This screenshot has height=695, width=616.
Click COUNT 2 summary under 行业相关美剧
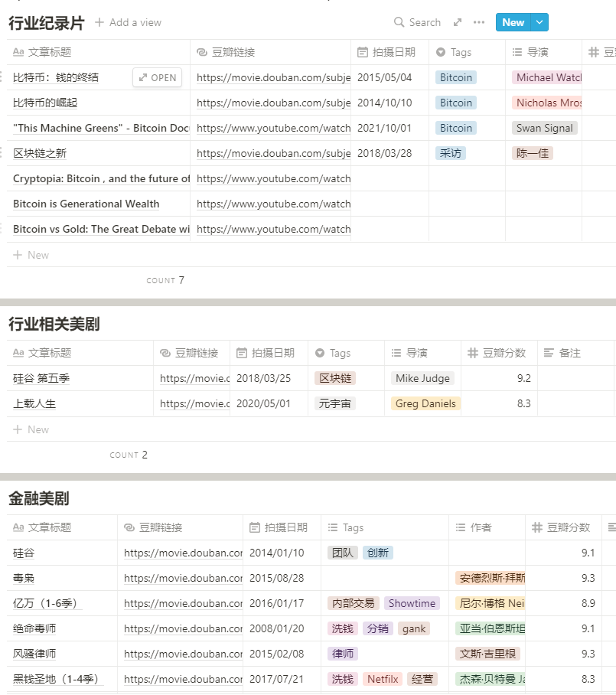(x=129, y=455)
